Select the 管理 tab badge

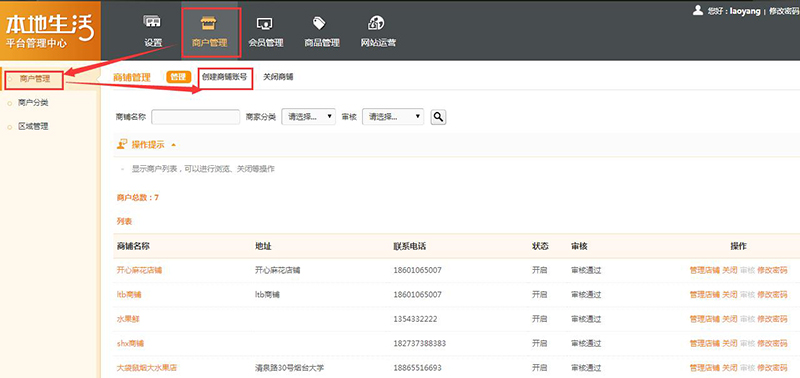[179, 78]
